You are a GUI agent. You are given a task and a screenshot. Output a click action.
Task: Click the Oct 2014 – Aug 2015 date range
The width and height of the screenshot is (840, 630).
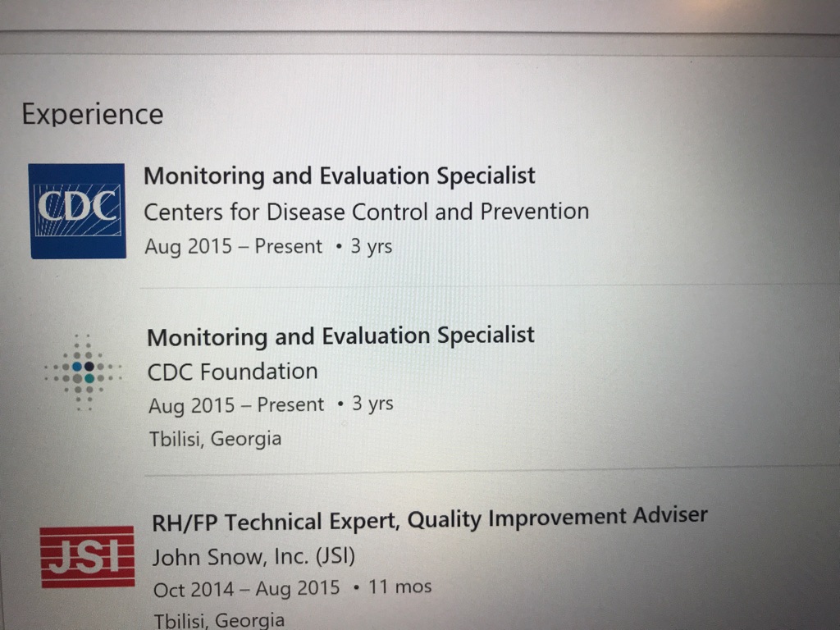246,589
